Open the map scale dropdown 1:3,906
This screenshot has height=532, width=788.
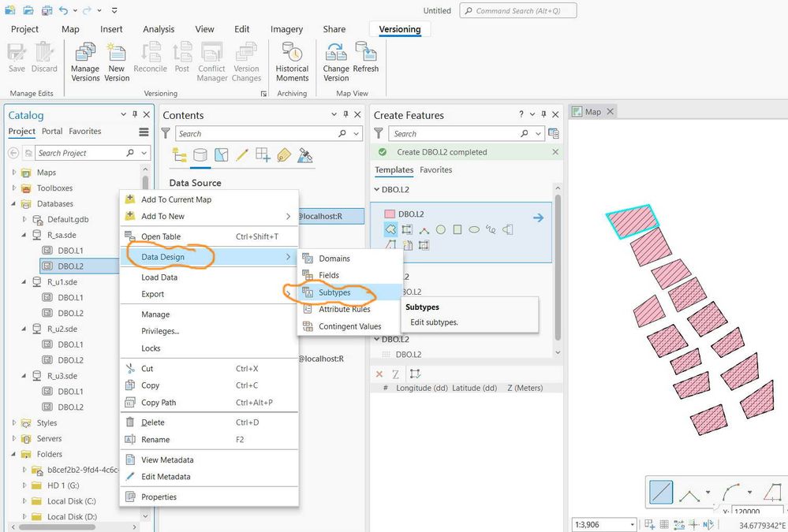click(x=632, y=524)
